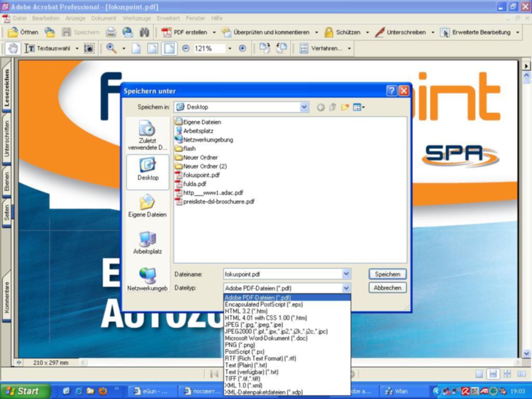
Task: Click the Windows Start button
Action: pos(25,391)
